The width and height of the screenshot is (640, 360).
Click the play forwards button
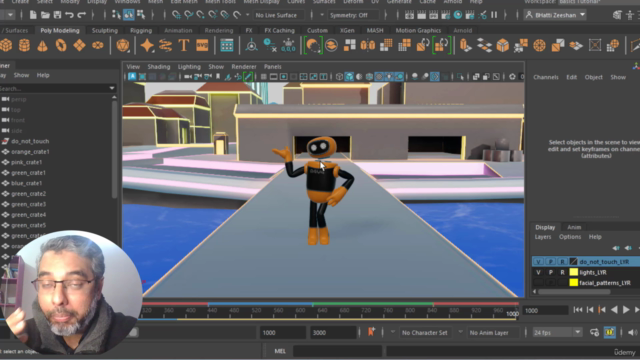point(626,310)
